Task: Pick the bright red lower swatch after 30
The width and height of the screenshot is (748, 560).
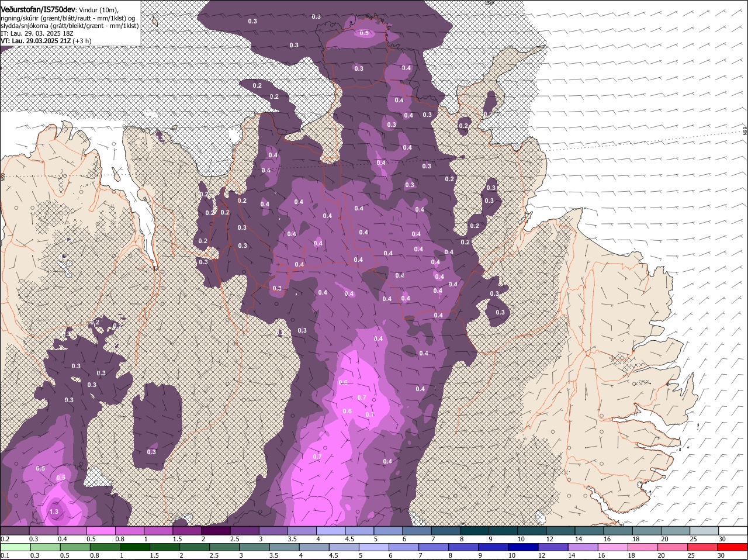Action: (x=732, y=547)
